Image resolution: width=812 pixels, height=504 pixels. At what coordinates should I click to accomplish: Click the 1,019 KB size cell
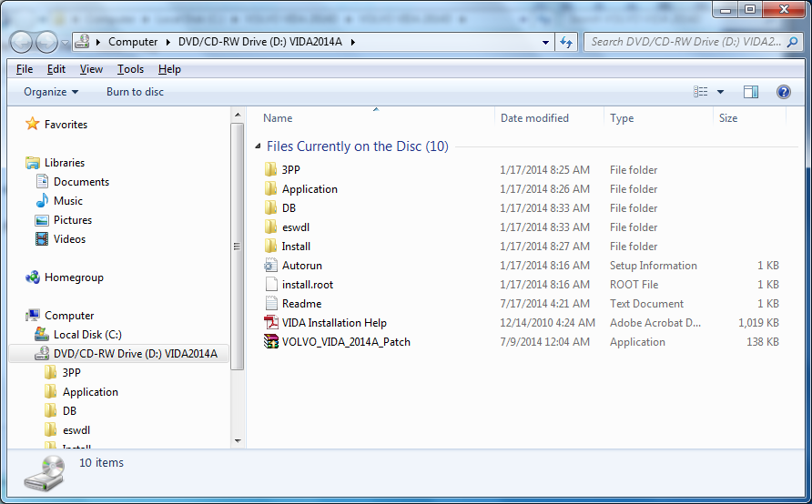click(x=758, y=323)
